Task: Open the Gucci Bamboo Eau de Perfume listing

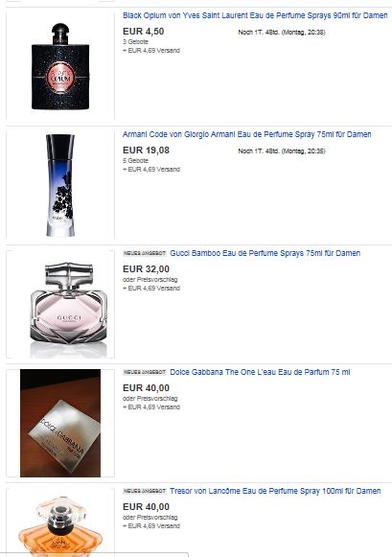Action: click(x=265, y=253)
